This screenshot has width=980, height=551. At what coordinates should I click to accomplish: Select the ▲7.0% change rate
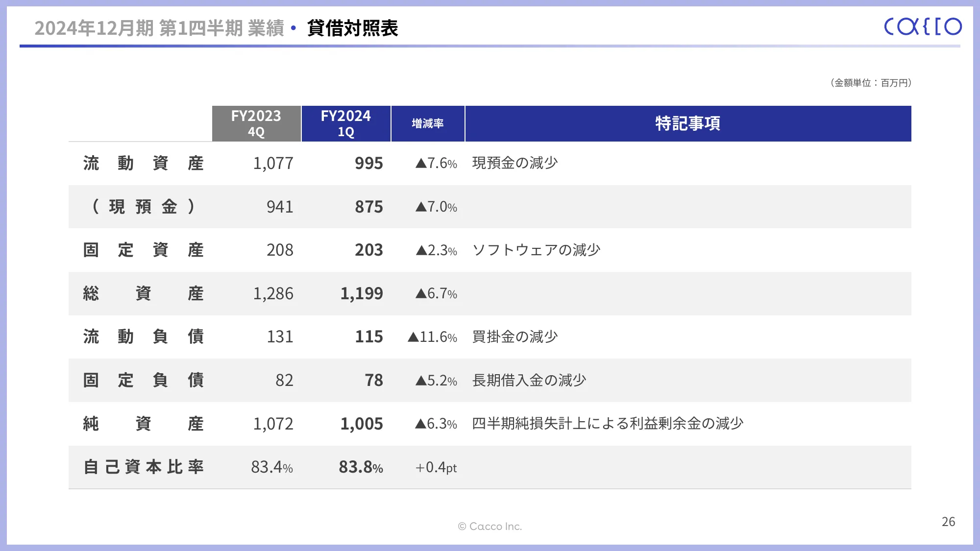[x=436, y=207]
